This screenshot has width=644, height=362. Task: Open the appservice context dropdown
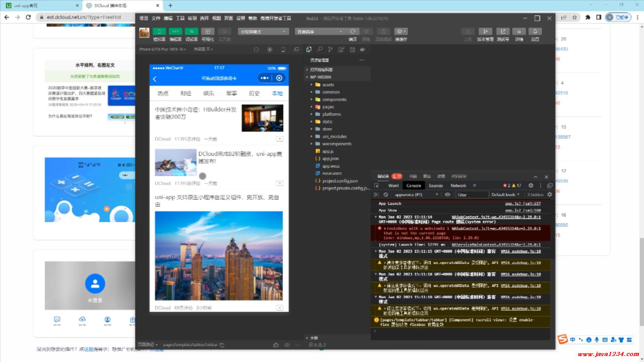416,194
